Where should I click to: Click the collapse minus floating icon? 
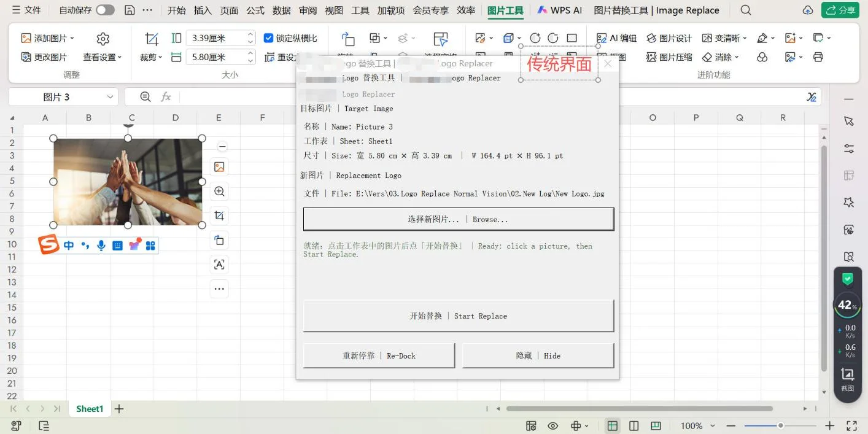coord(223,147)
